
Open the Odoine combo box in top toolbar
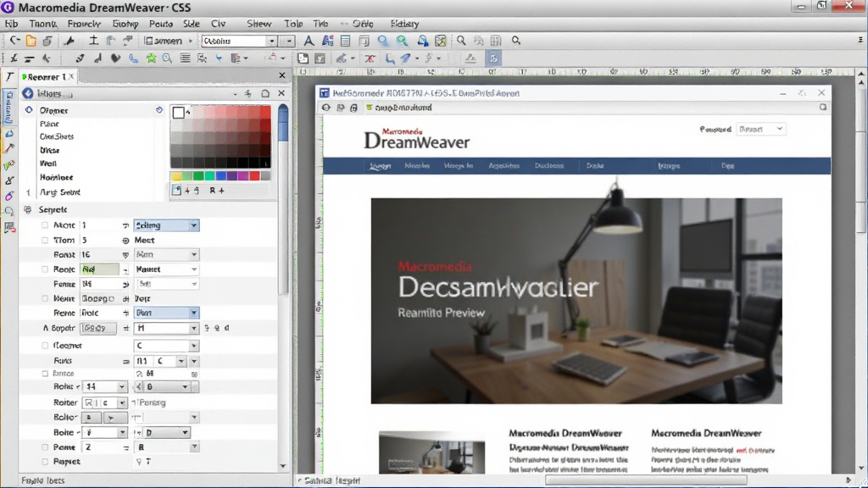[x=238, y=41]
